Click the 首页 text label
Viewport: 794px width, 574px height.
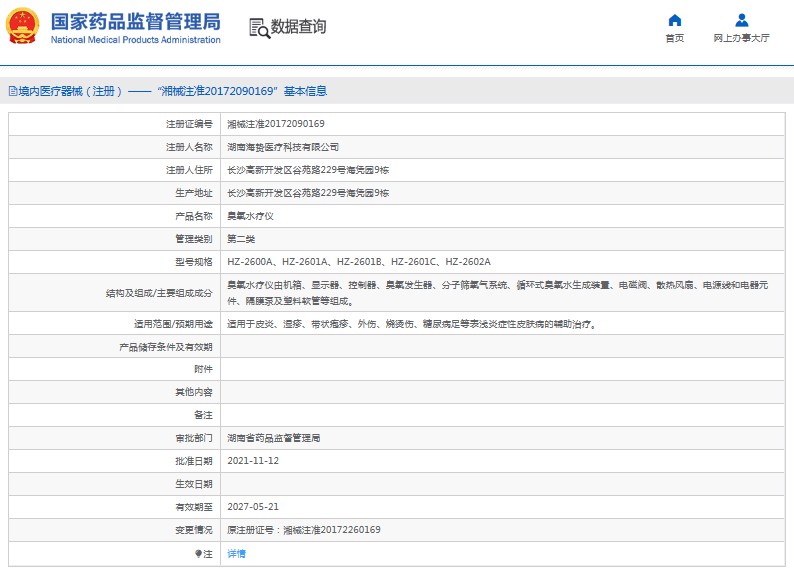click(x=674, y=38)
